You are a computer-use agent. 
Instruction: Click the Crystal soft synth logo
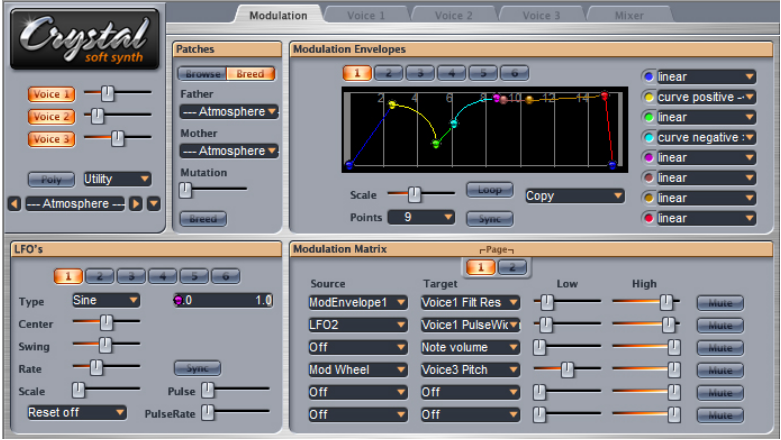click(x=84, y=39)
